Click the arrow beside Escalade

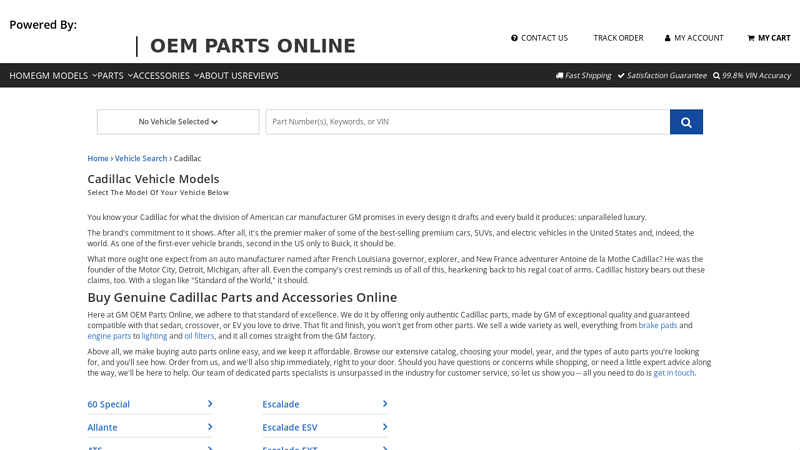pos(385,404)
